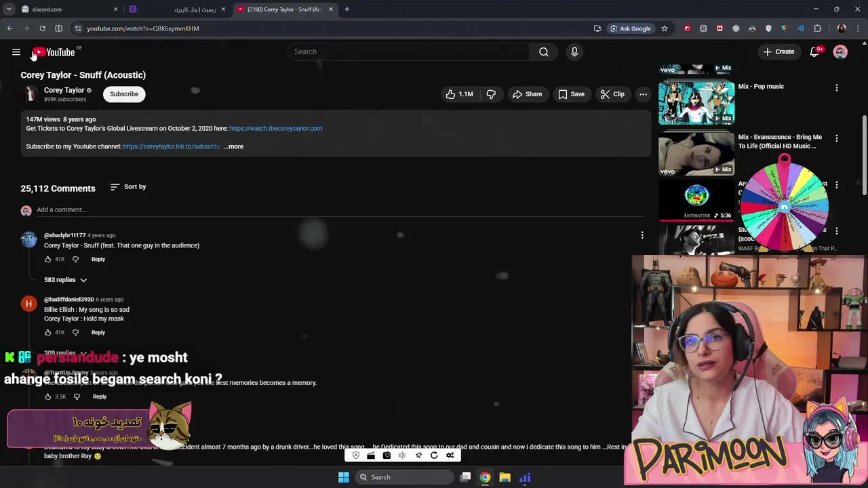Play the Antimatter 5:36 video
868x488 pixels.
coord(696,201)
